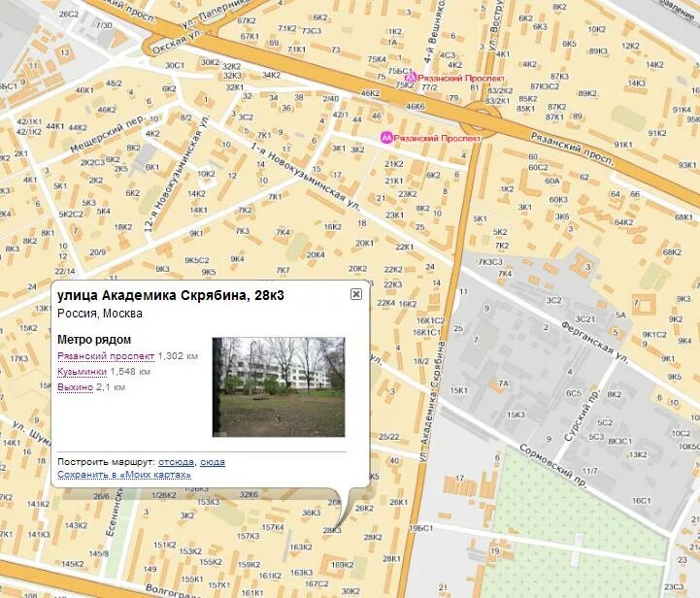Click the 1-я Новокузьминская ул. label
The height and width of the screenshot is (598, 700).
306,178
